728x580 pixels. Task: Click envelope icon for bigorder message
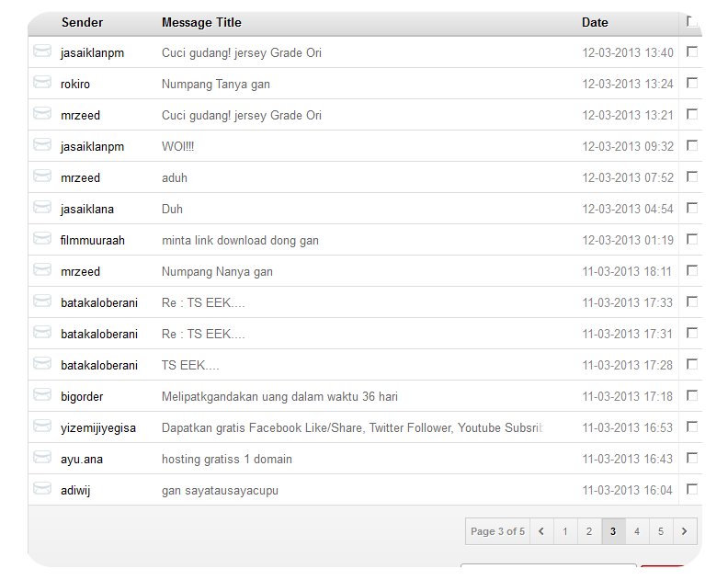[x=42, y=394]
